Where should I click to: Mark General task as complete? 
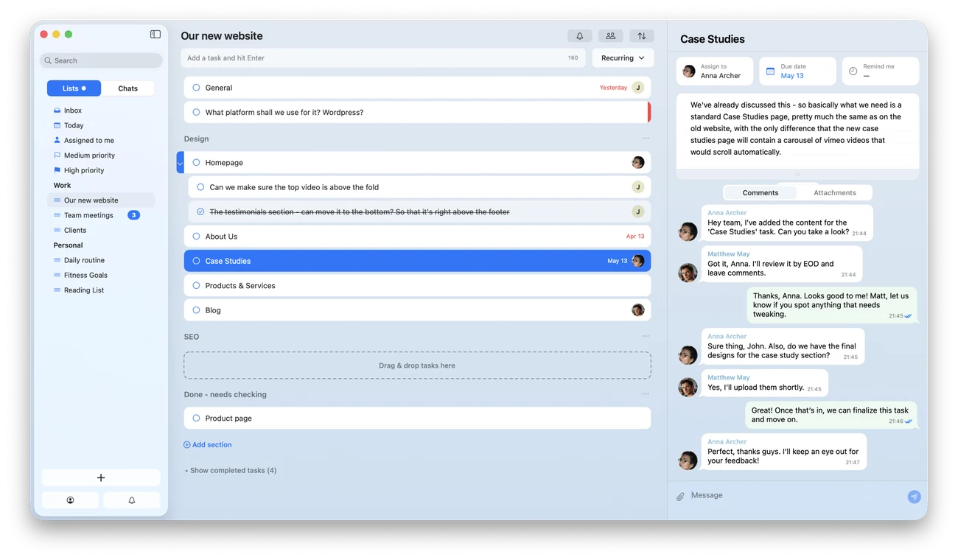(196, 88)
